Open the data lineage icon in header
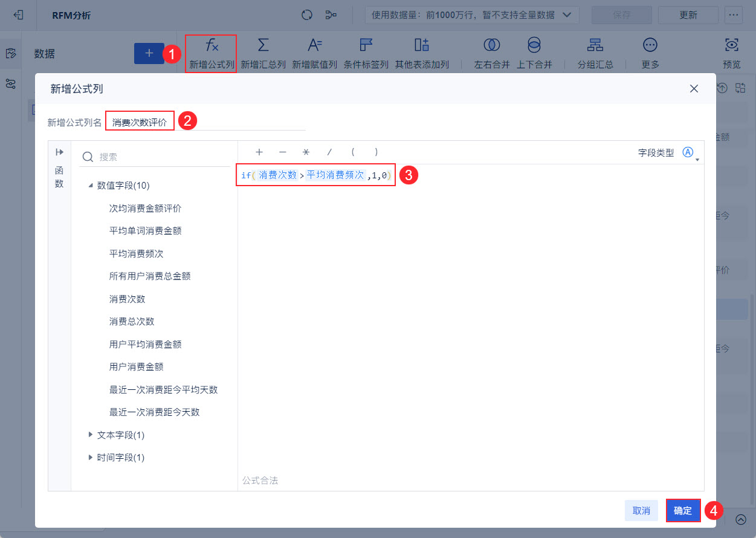The height and width of the screenshot is (538, 756). [x=331, y=15]
